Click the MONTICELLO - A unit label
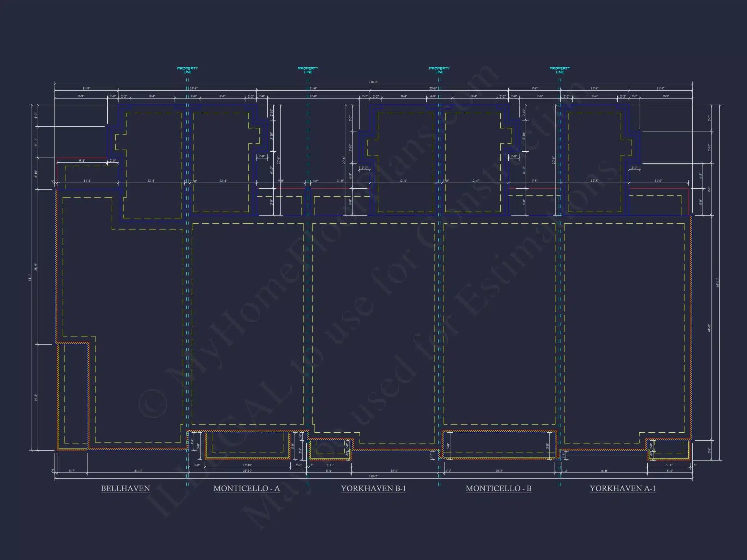The height and width of the screenshot is (560, 747). (x=246, y=488)
